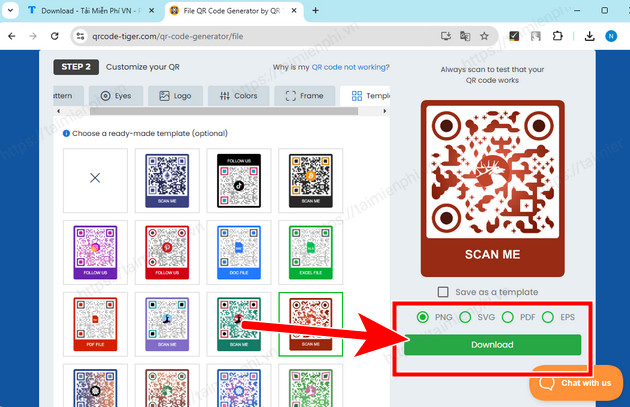Select the no-template X option
The width and height of the screenshot is (630, 407).
point(95,180)
